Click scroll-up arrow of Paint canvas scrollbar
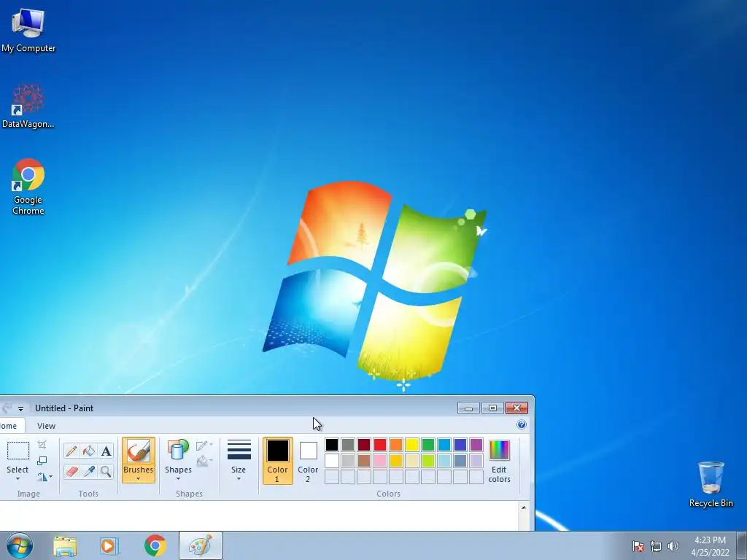 pos(524,507)
